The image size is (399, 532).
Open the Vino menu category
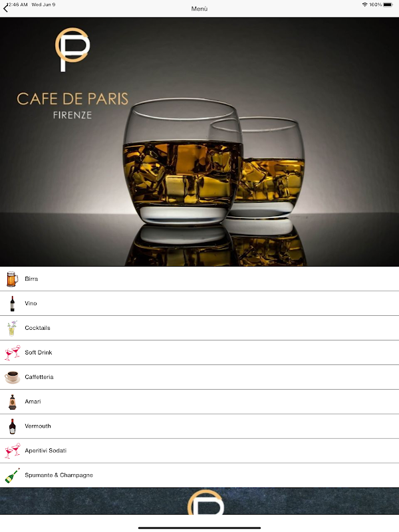(x=199, y=303)
